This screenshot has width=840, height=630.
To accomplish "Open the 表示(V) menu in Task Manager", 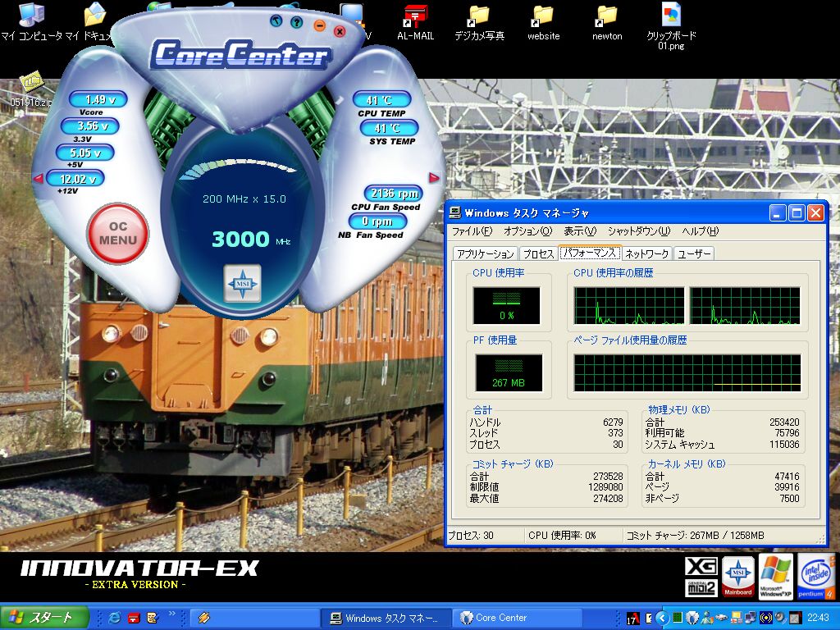I will (x=580, y=231).
